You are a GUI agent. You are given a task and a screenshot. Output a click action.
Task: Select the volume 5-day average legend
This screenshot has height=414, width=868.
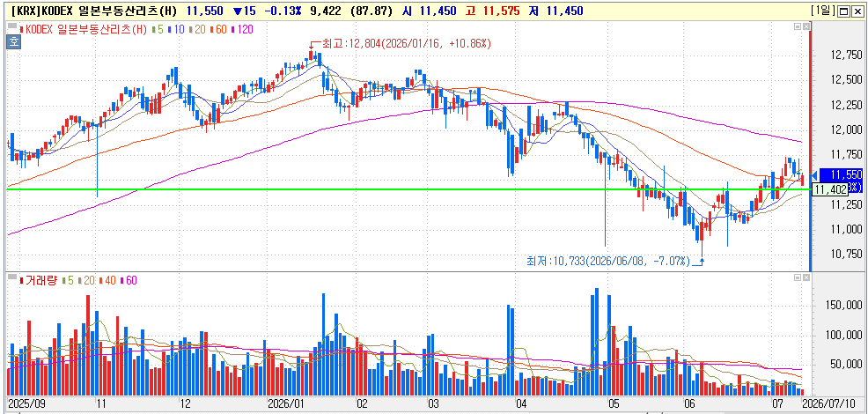pos(69,280)
